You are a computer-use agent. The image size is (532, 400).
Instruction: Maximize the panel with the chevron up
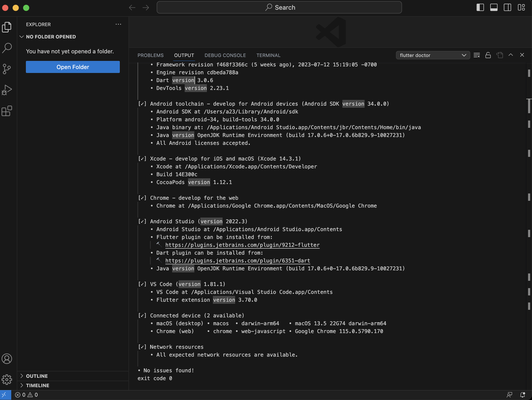[x=511, y=55]
